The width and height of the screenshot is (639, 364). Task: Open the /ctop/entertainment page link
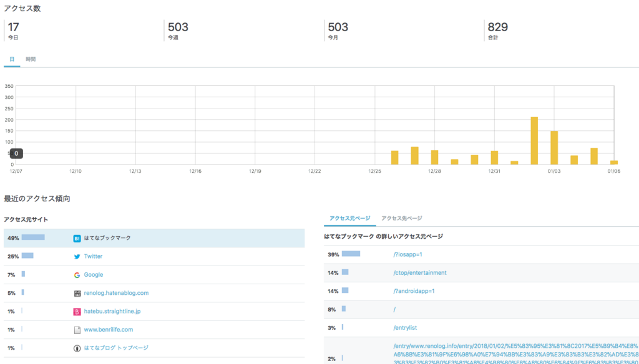(420, 273)
